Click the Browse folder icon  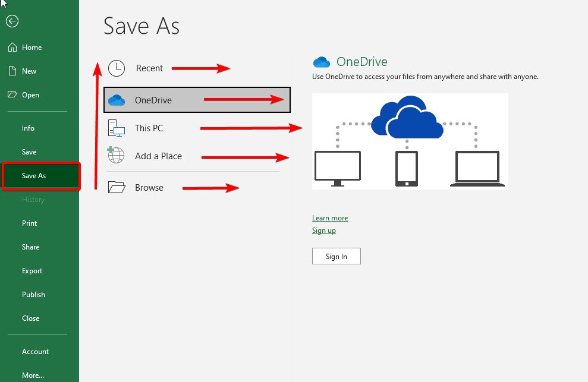coord(117,187)
